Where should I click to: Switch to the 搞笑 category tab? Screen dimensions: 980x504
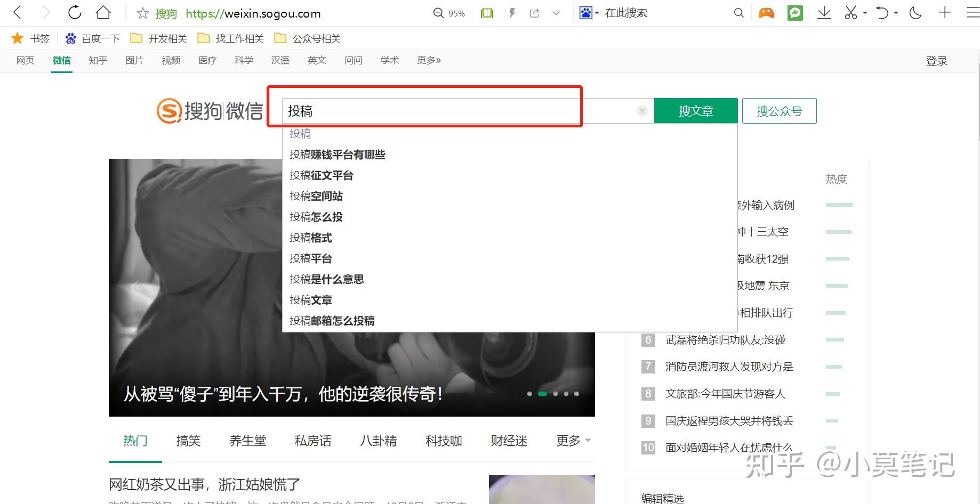(188, 441)
